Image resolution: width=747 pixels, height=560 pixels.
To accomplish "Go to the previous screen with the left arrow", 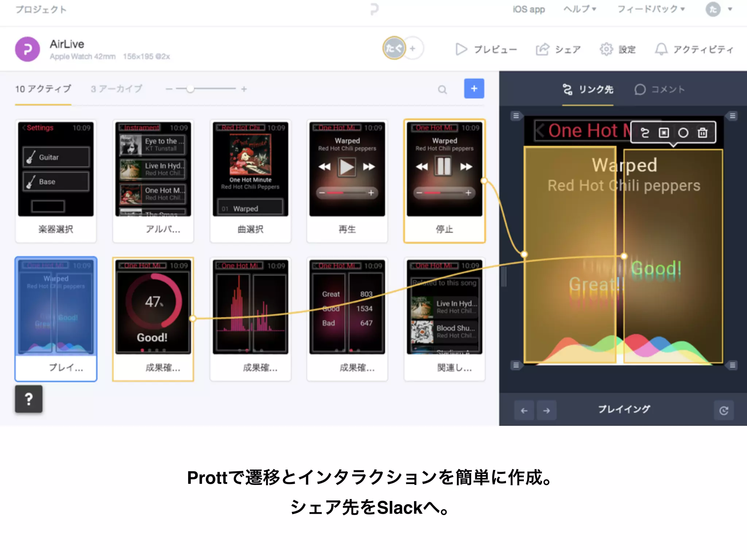I will click(524, 411).
